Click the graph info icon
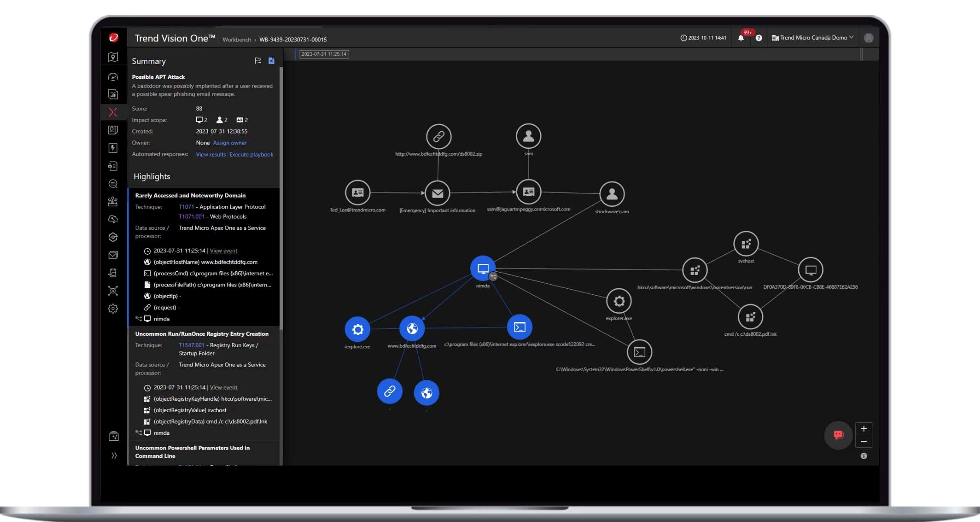This screenshot has height=522, width=980. click(864, 456)
